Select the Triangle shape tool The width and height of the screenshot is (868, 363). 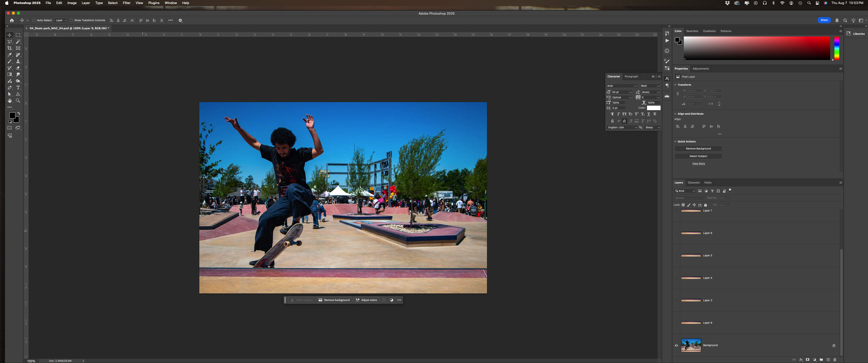tap(18, 94)
